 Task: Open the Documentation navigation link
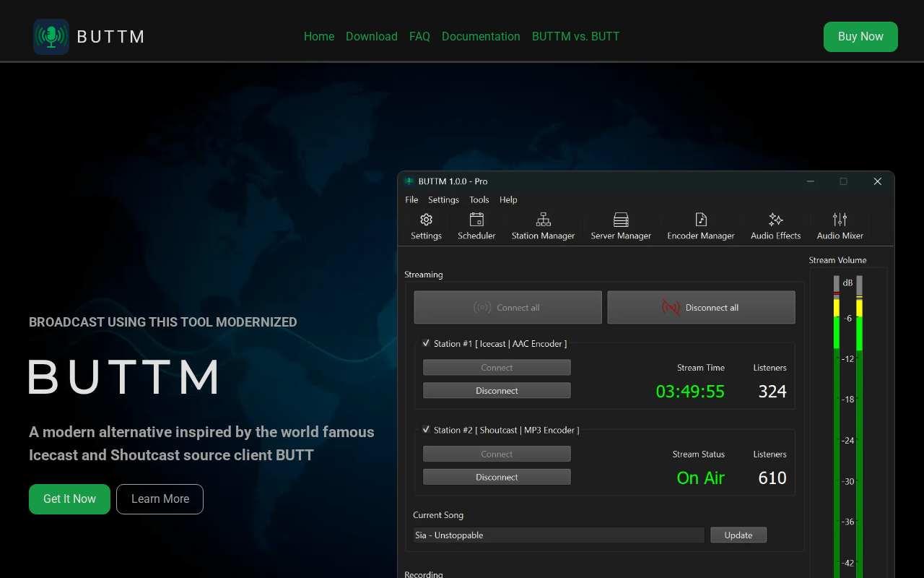tap(481, 36)
